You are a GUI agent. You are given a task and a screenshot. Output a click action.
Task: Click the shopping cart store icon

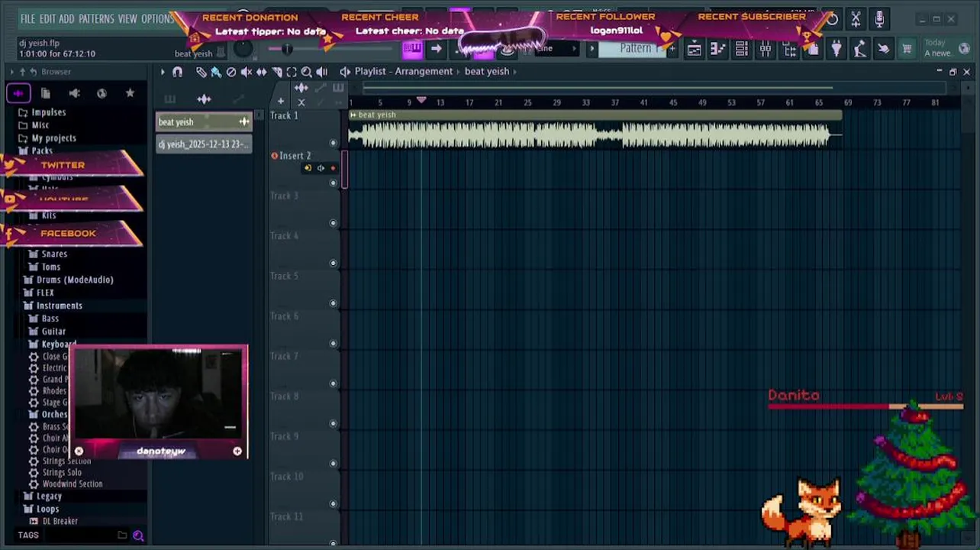[907, 50]
